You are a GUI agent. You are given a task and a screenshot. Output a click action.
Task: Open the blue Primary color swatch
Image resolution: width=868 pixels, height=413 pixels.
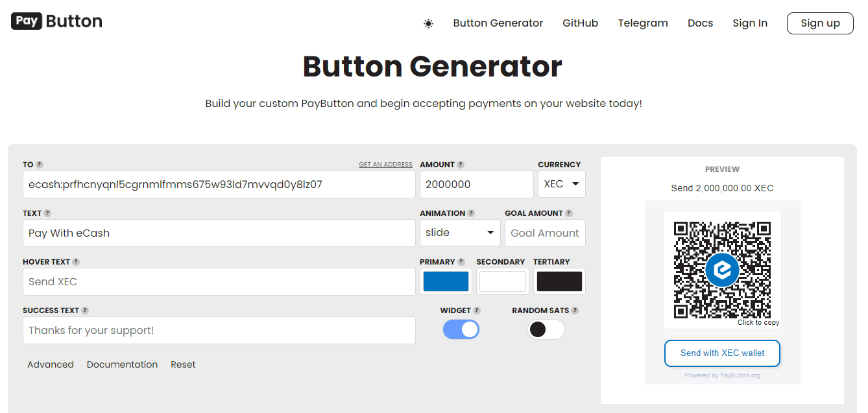coord(446,281)
